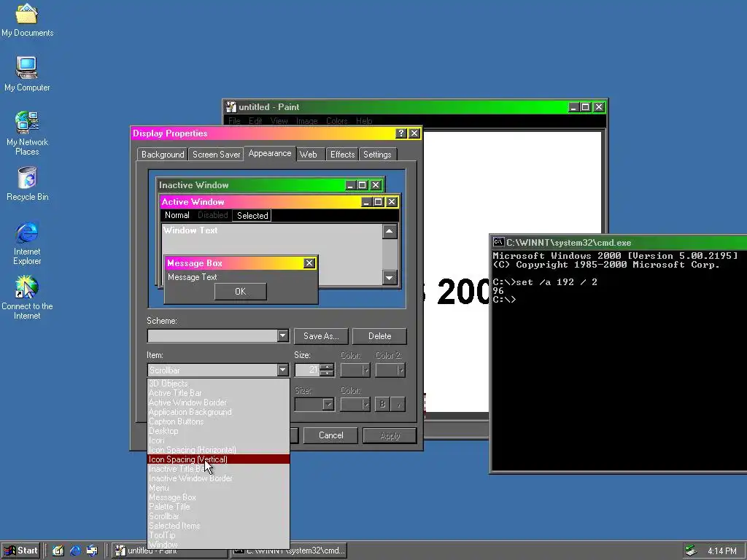Choose Icon Spacing (Vertical) list item

(x=219, y=459)
